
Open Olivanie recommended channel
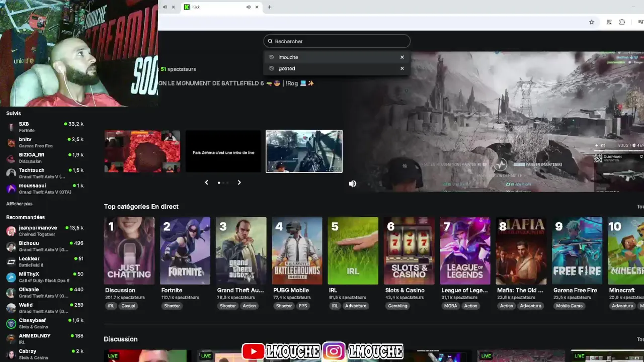tap(45, 293)
